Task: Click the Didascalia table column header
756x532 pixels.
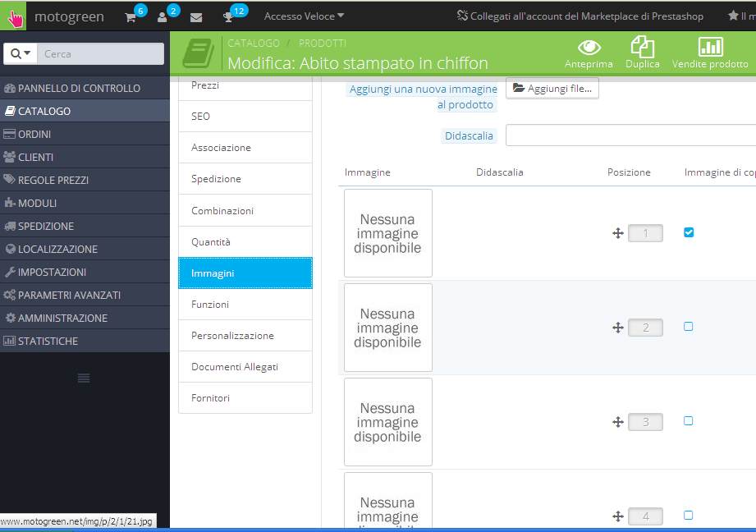Action: coord(500,172)
